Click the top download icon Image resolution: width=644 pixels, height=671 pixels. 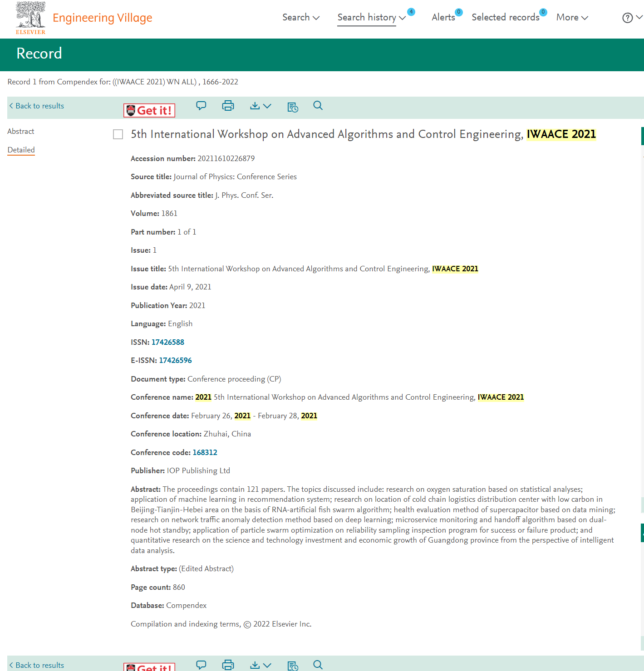[x=255, y=106]
